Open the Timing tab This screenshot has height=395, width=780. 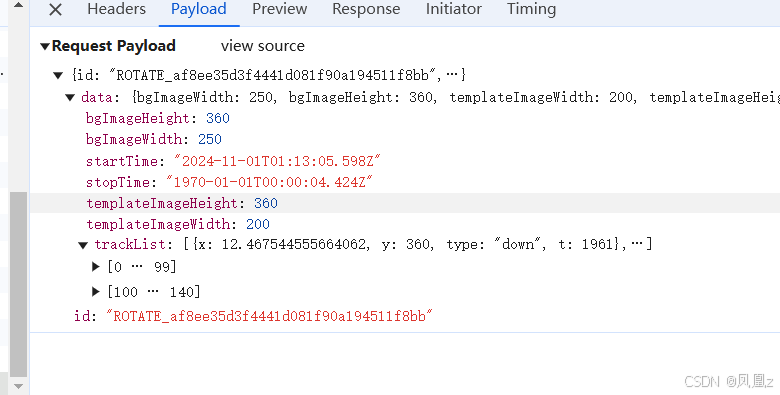pyautogui.click(x=531, y=9)
